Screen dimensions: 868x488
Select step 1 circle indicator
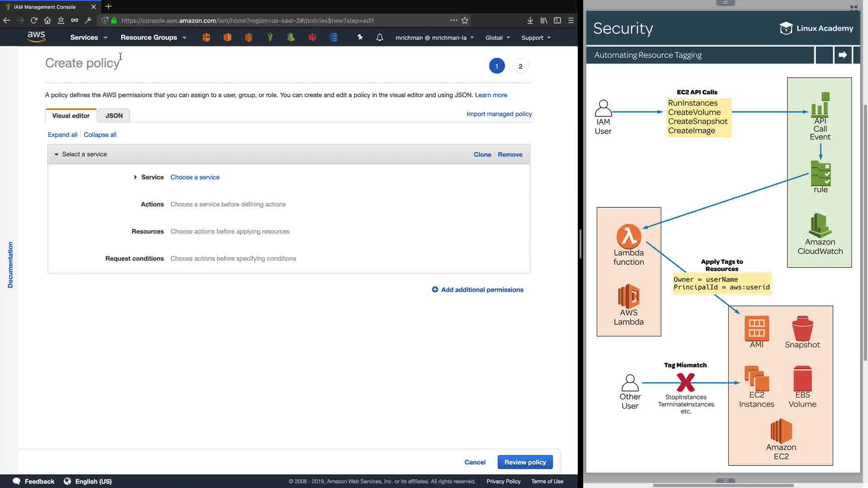point(496,66)
